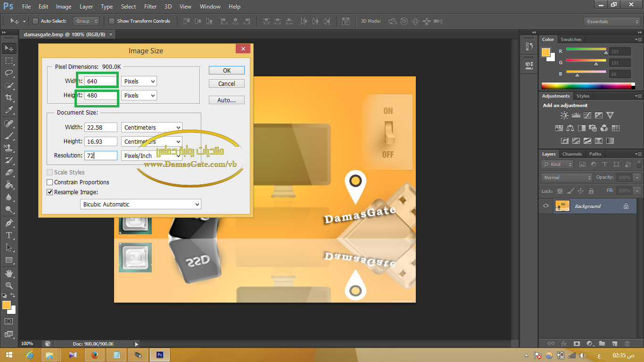Open the Essentials workspace dropdown
Viewport: 644px width, 362px height.
[612, 22]
